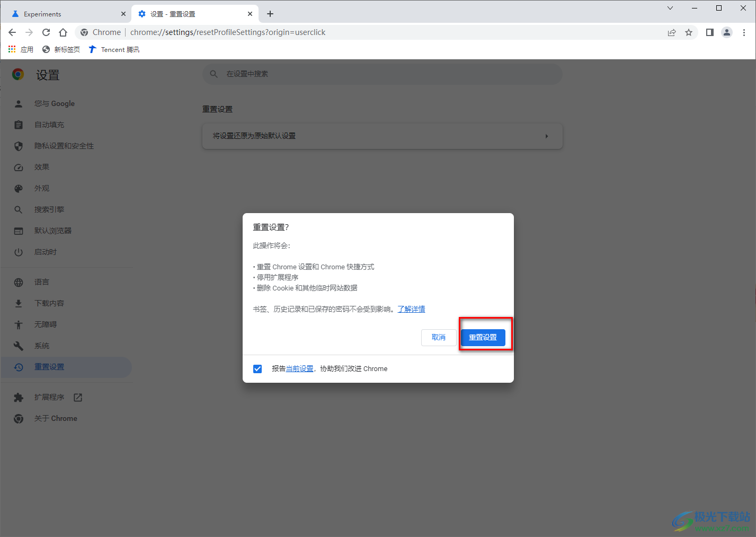Cancel the reset dialog with 取消
The height and width of the screenshot is (537, 756).
tap(439, 337)
